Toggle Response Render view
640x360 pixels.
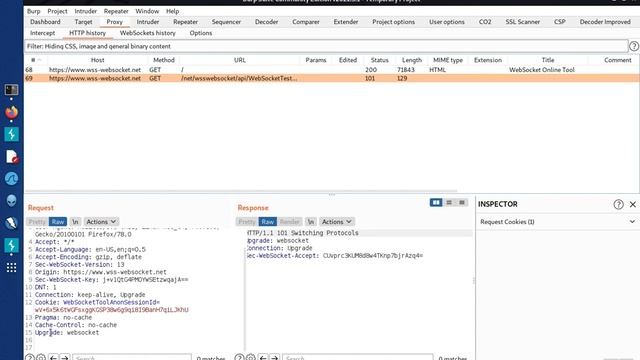click(x=289, y=222)
